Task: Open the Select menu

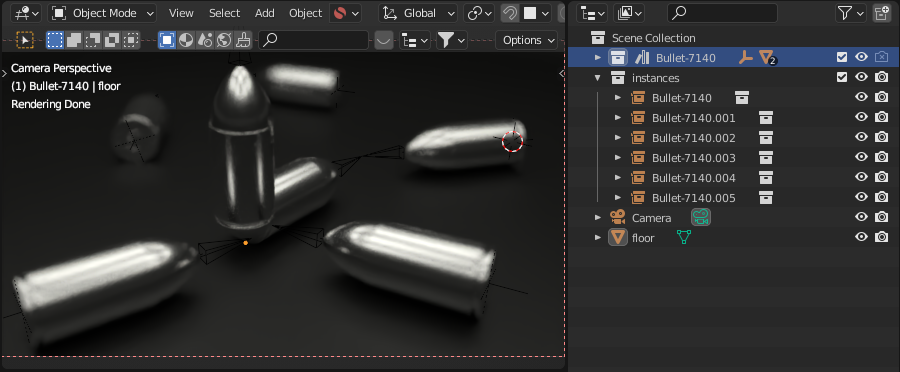Action: 224,13
